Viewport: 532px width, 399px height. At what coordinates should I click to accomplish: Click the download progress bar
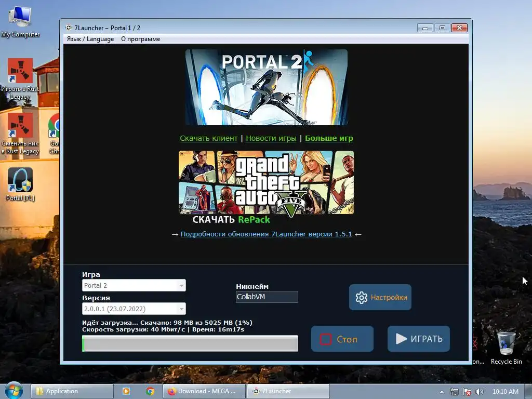coord(190,343)
